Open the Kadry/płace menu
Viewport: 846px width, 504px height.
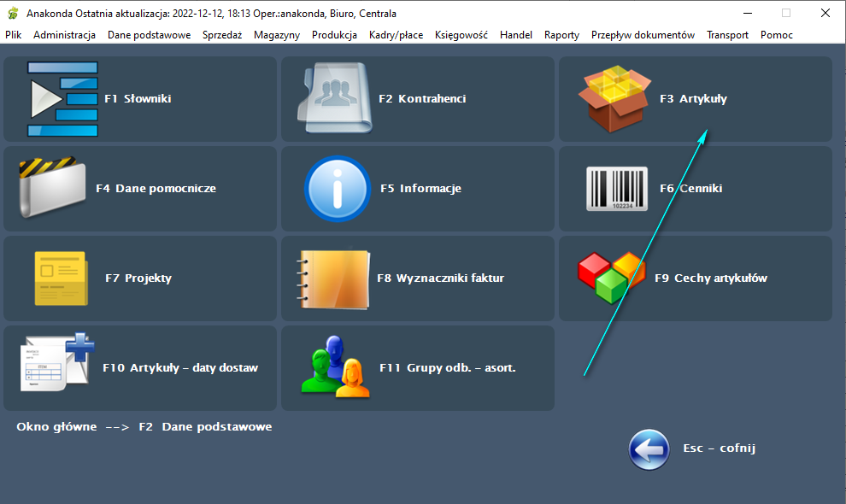click(396, 35)
